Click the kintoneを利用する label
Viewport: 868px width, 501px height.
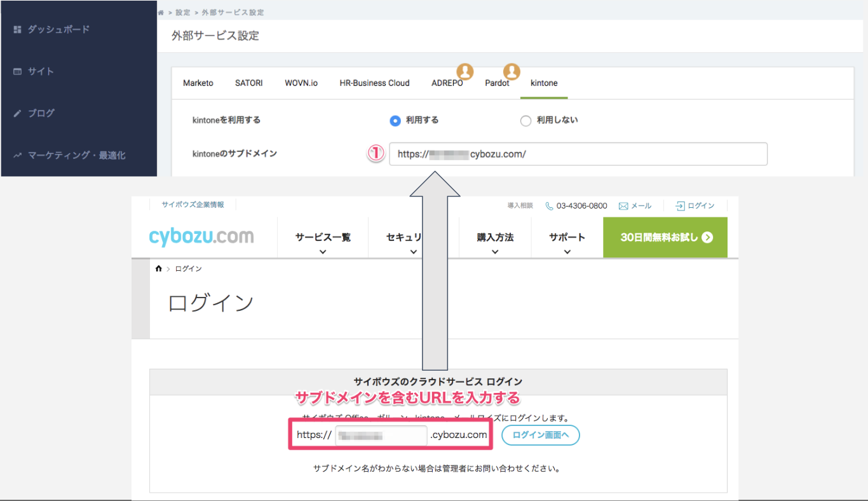(x=227, y=120)
